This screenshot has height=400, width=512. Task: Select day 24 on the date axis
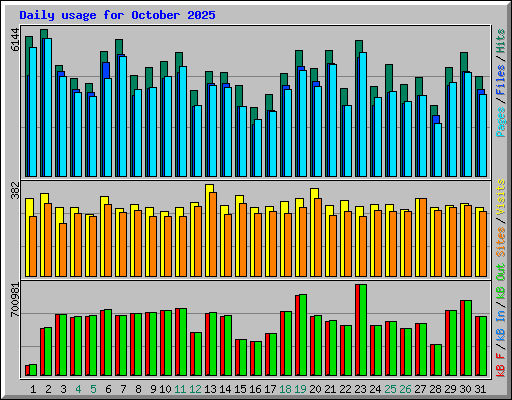pos(375,389)
